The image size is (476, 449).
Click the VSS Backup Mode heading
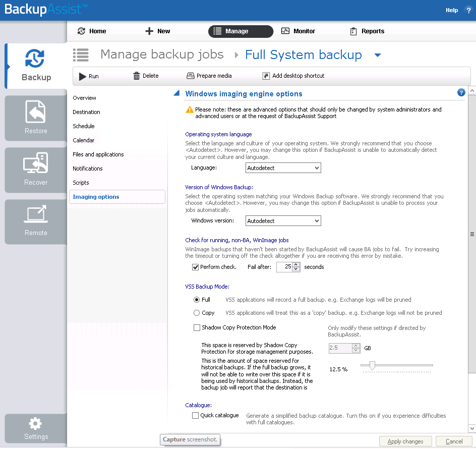point(207,287)
